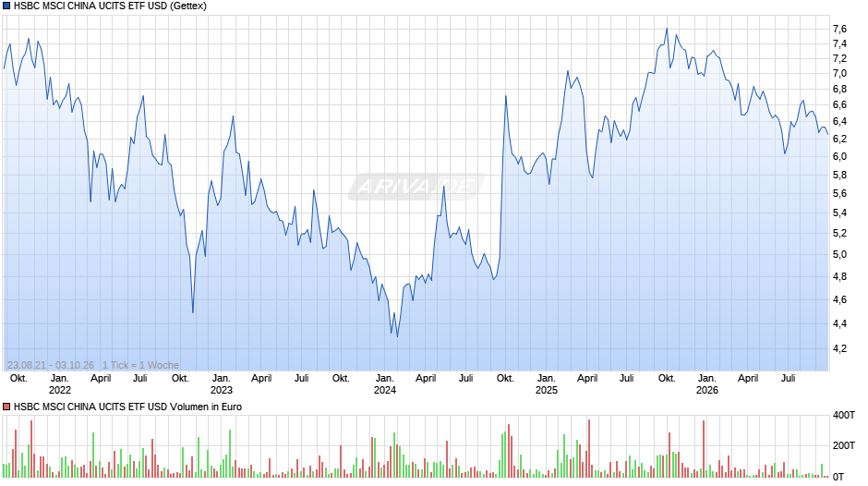The height and width of the screenshot is (486, 868).
Task: Click the 5,0 price axis label
Action: 839,255
